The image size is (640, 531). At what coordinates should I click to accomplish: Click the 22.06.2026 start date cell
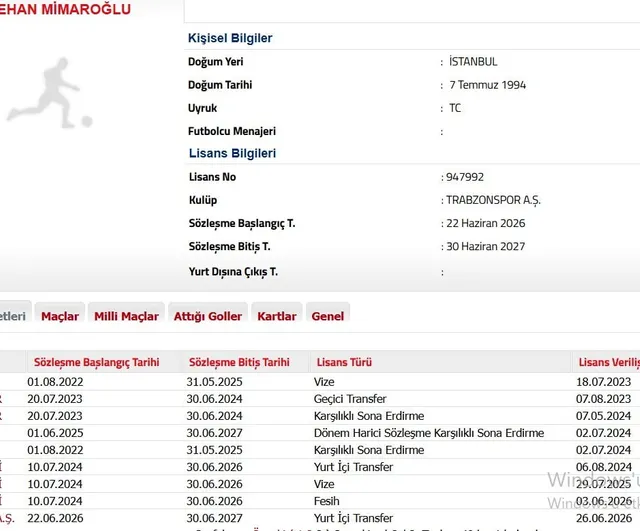pos(55,518)
